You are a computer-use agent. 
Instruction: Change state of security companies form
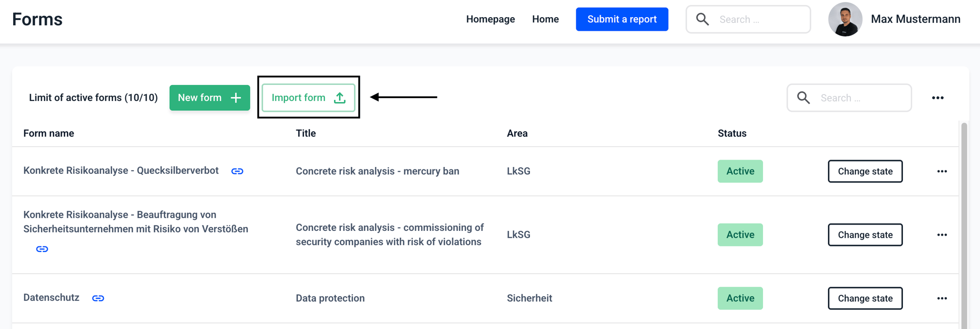[x=865, y=235]
